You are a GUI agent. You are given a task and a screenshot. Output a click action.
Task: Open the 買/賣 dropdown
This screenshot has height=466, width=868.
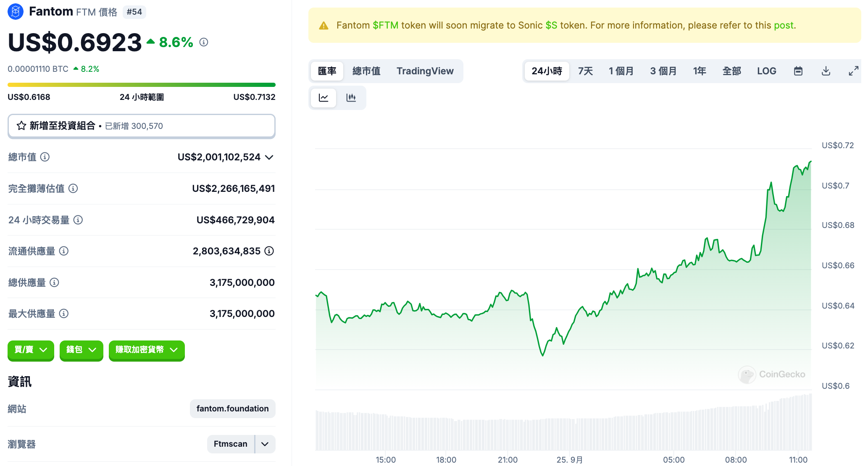(x=31, y=350)
